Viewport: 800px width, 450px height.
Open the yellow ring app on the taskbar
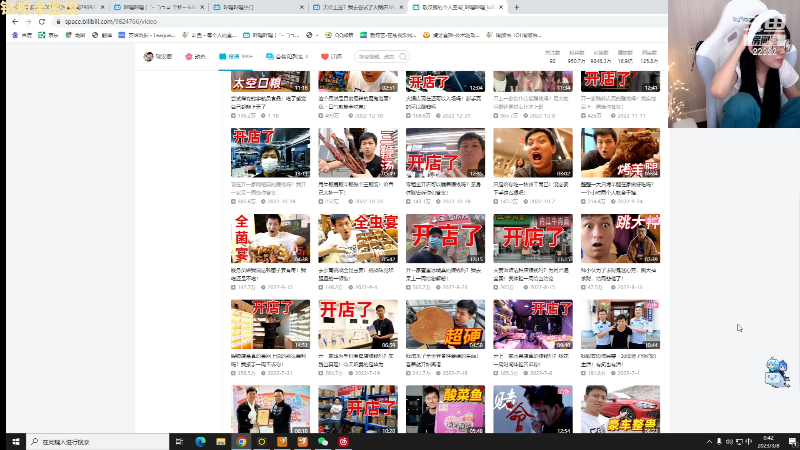click(x=262, y=442)
